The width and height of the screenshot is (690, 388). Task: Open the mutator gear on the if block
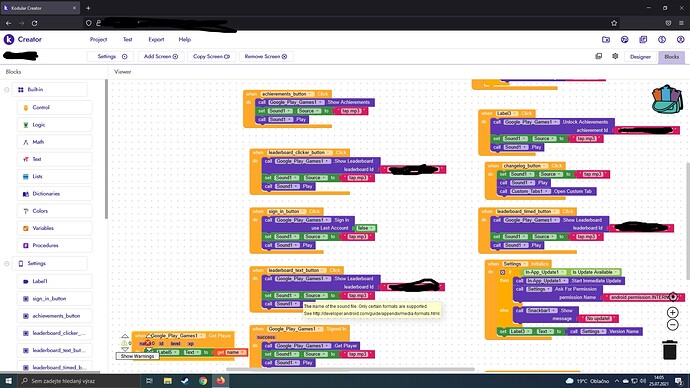(503, 272)
